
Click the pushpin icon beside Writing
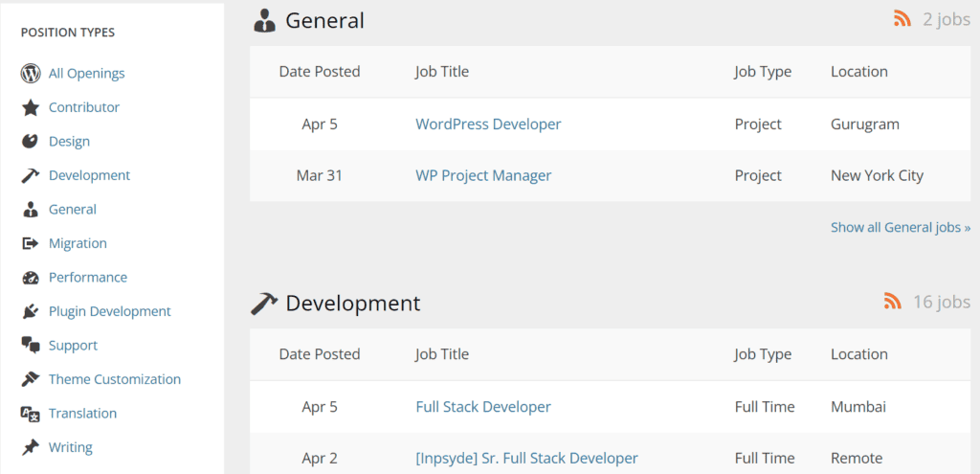point(31,447)
